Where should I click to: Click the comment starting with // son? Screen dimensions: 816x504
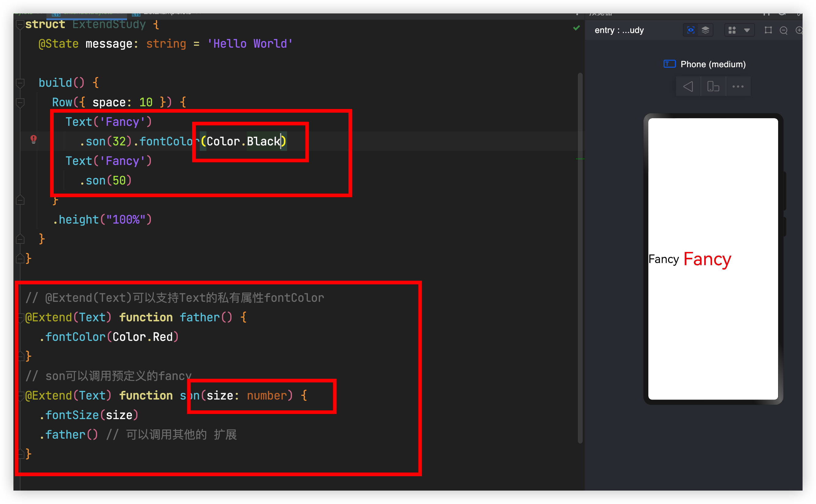(109, 376)
